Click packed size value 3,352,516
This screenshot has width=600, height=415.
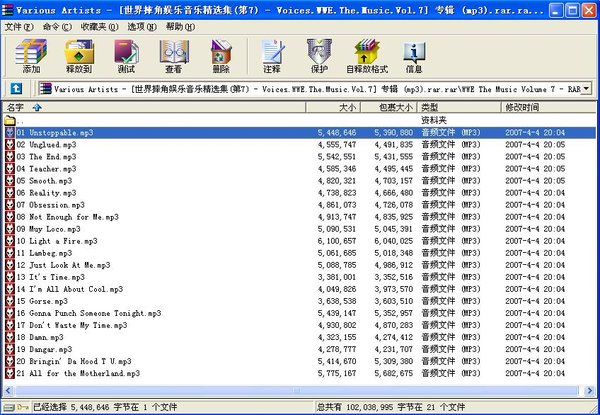click(x=394, y=277)
